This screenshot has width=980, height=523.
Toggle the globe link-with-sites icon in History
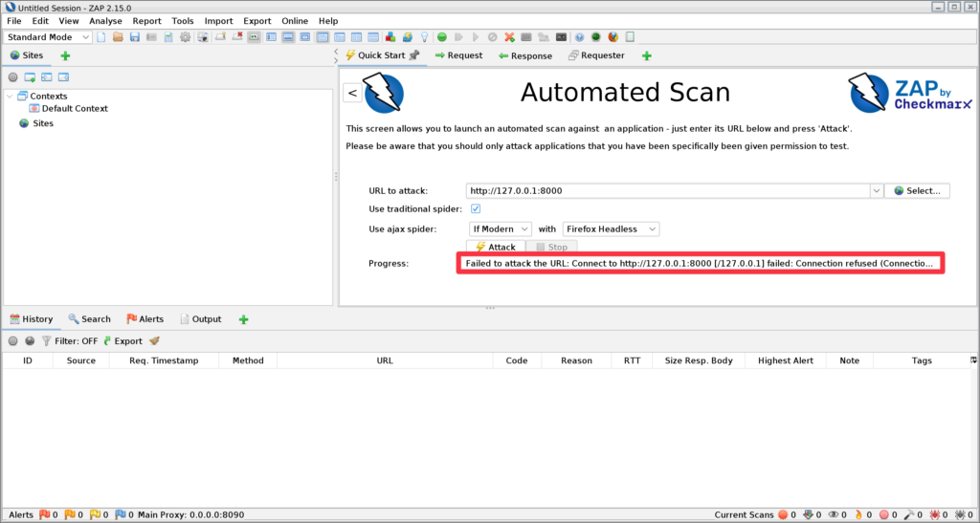click(30, 341)
